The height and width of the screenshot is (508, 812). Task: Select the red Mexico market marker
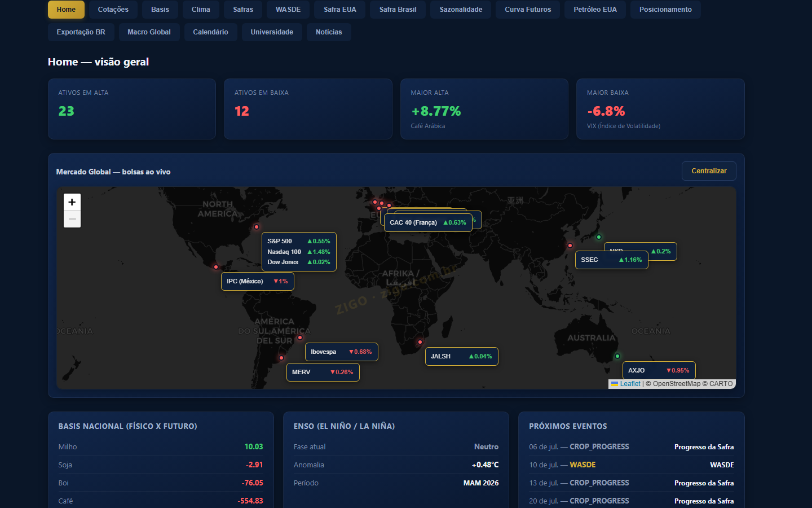click(x=216, y=267)
